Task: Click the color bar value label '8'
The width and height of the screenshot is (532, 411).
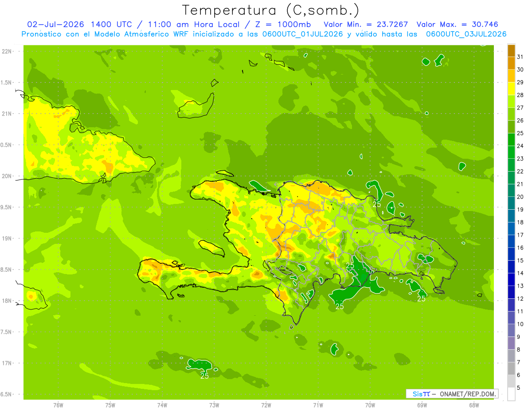Action: pyautogui.click(x=519, y=350)
